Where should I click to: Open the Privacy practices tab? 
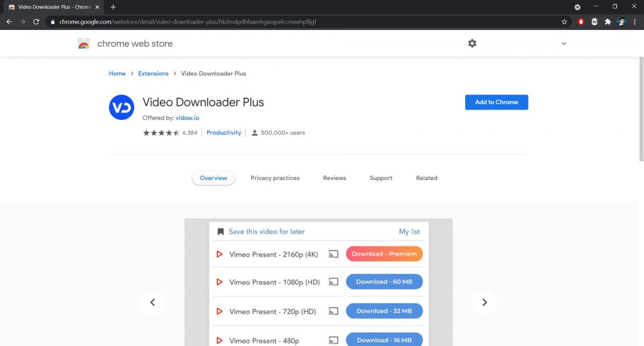pos(275,177)
